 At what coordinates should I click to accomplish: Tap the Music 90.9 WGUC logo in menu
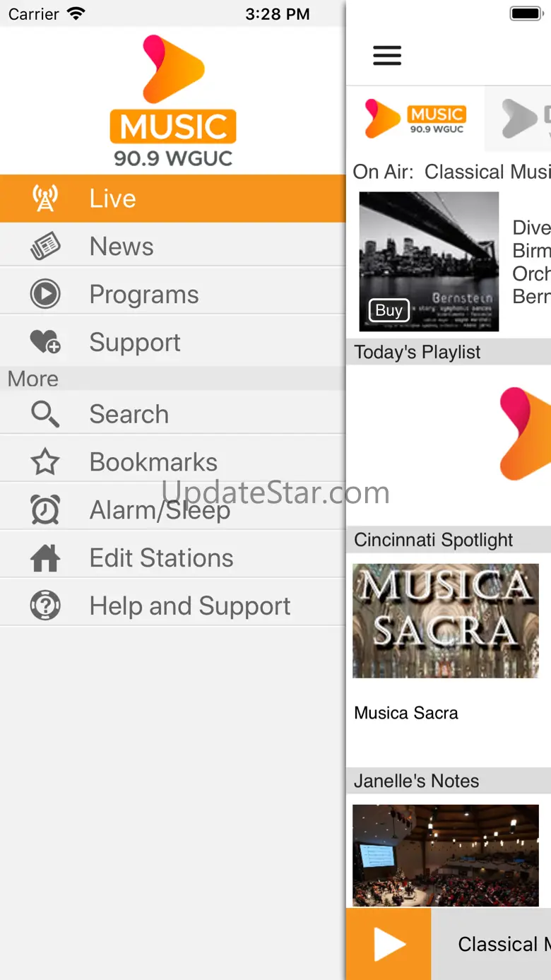173,101
